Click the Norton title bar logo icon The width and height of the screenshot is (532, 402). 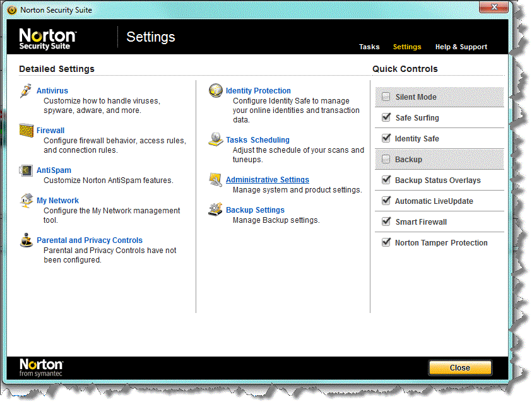click(x=12, y=10)
